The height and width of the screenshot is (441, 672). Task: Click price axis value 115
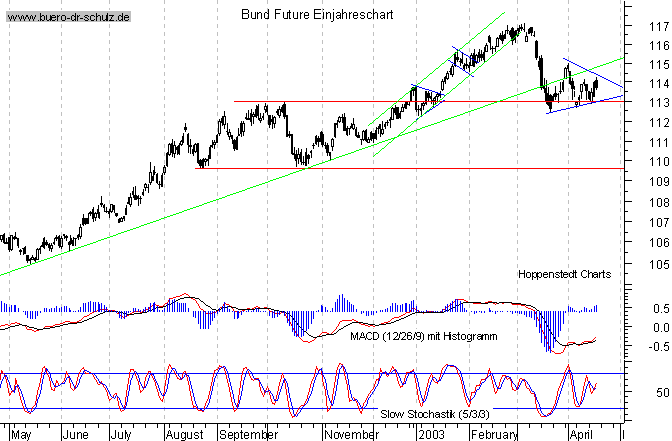click(x=659, y=65)
